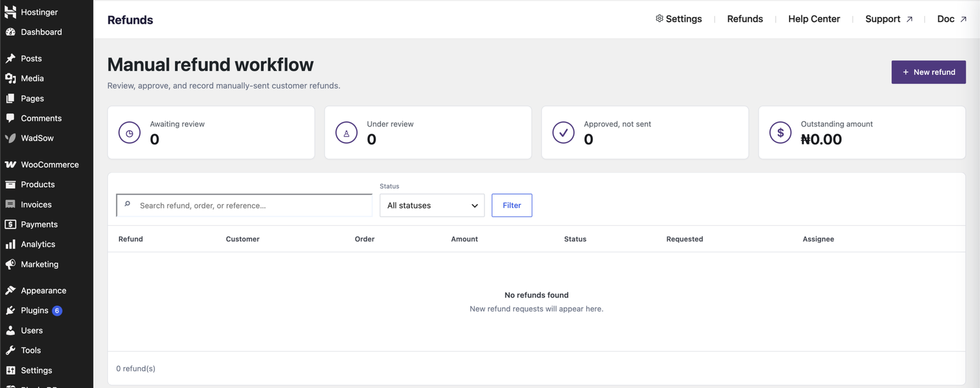Create a New refund
Image resolution: width=980 pixels, height=388 pixels.
pyautogui.click(x=929, y=72)
